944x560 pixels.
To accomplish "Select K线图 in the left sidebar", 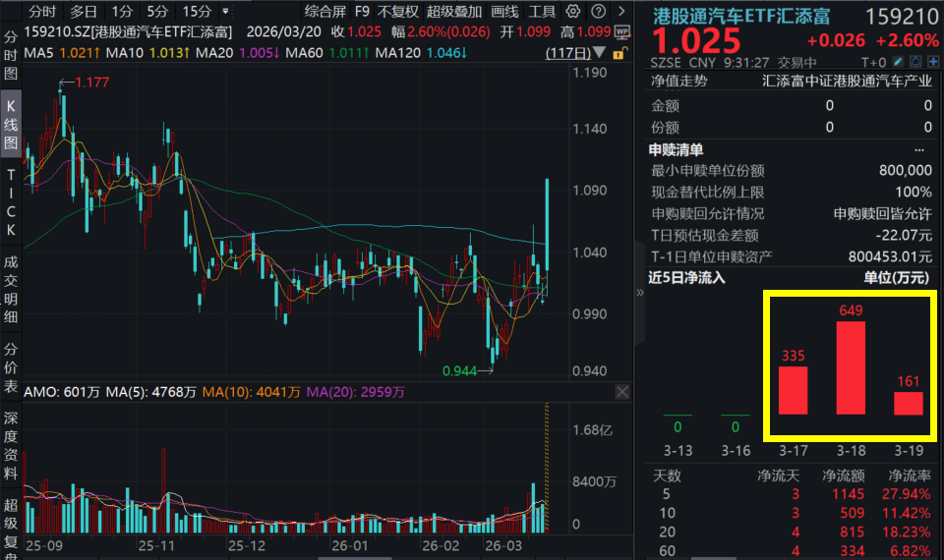I will coord(10,125).
